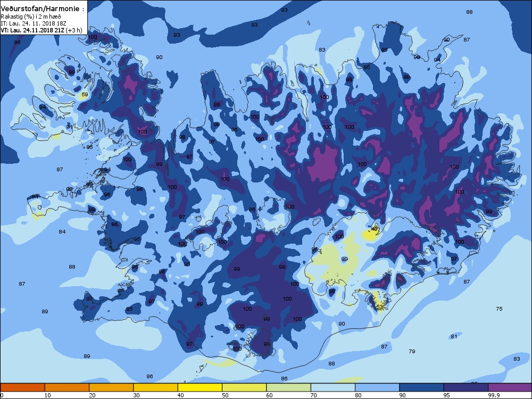The width and height of the screenshot is (532, 399).
Task: Pick the bright yellow 40–50 legend swatch
Action: 200,387
